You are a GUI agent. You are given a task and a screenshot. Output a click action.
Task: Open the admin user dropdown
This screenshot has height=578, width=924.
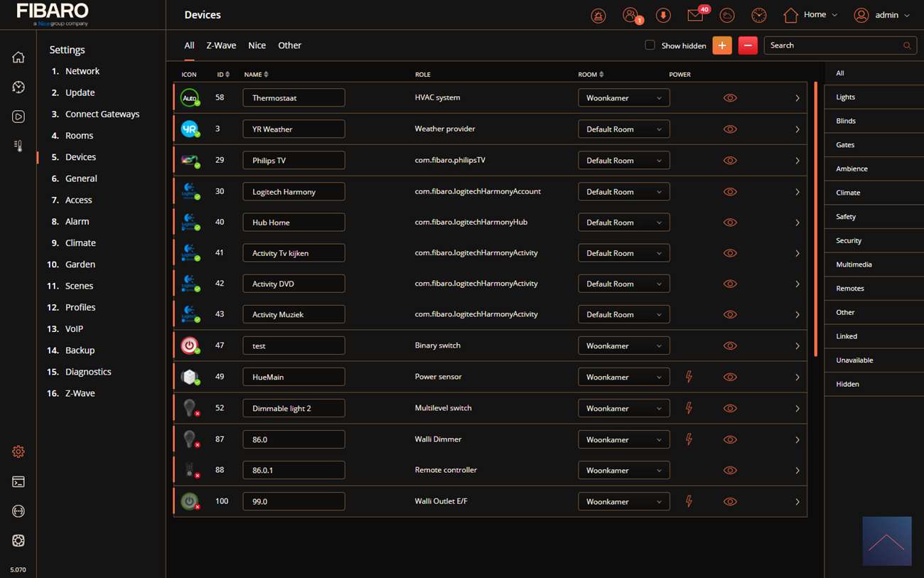881,15
